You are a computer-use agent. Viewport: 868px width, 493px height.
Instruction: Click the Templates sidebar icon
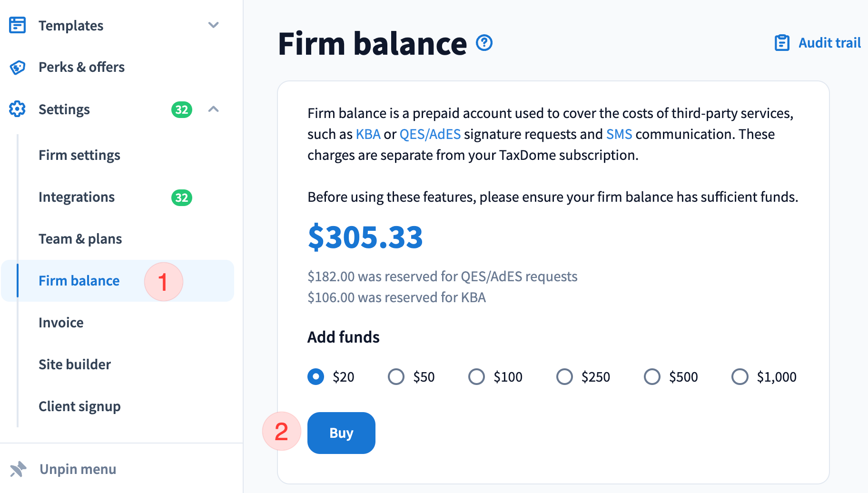(x=18, y=25)
